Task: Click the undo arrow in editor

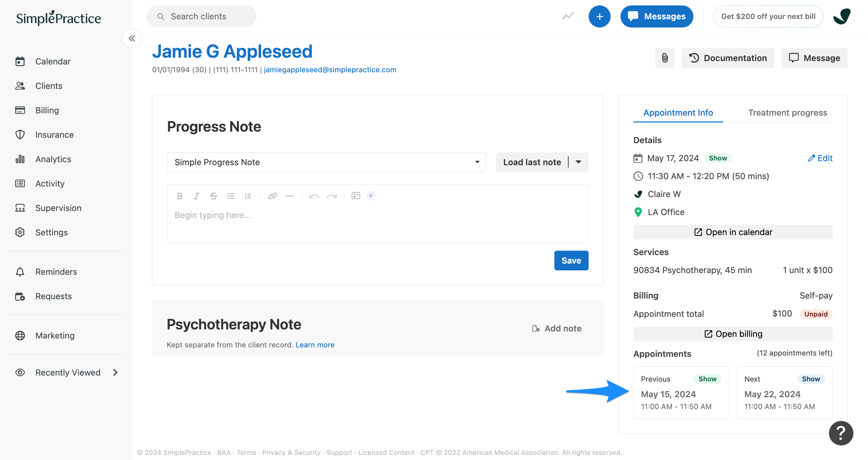Action: pyautogui.click(x=314, y=196)
